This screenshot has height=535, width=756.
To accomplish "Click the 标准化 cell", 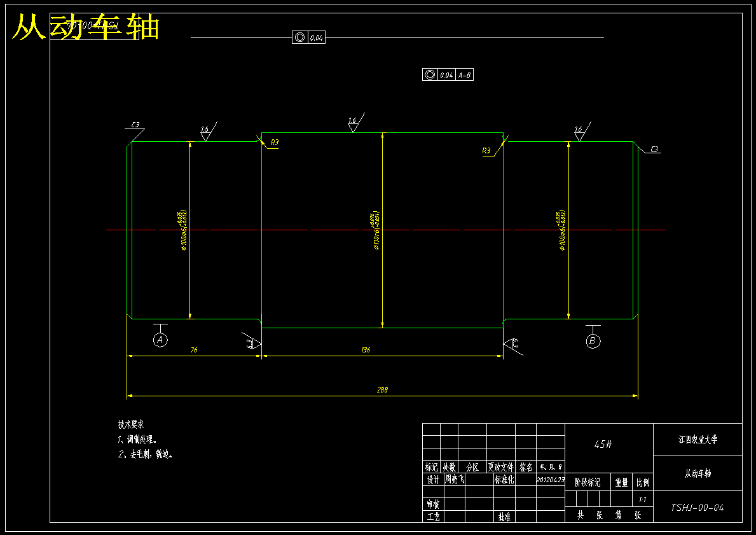I will 504,480.
